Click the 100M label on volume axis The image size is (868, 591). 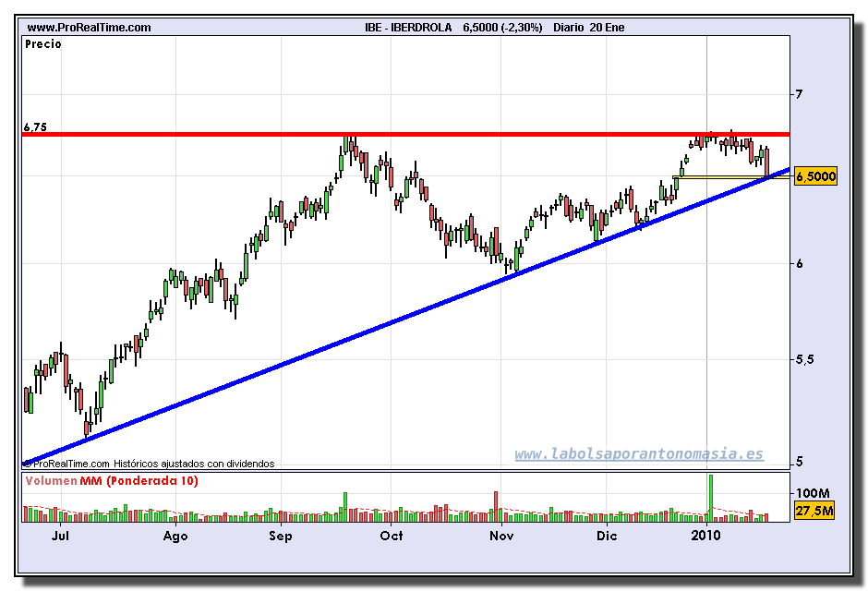tap(813, 493)
